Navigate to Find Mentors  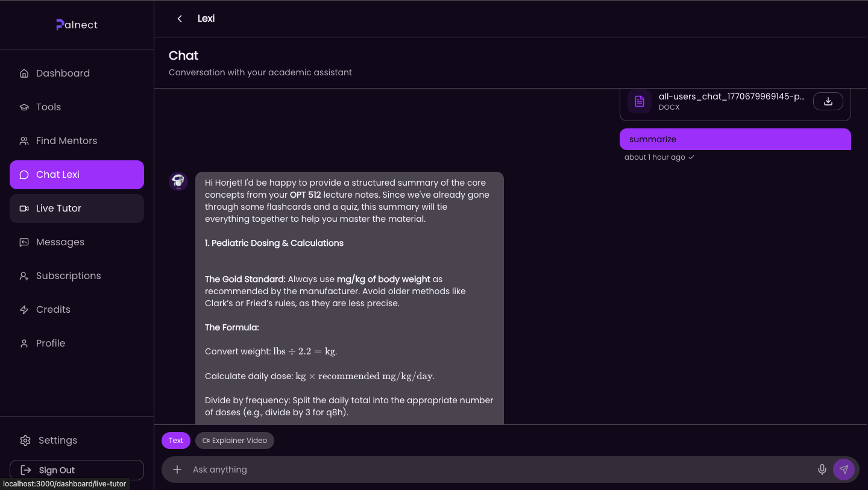66,141
